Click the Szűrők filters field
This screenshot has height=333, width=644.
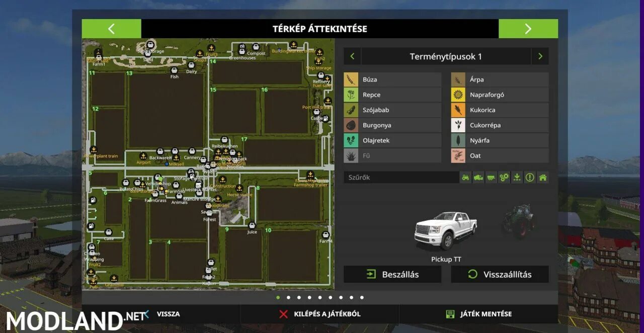[x=401, y=178]
